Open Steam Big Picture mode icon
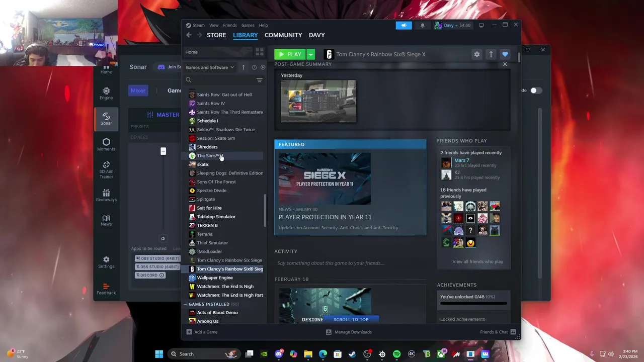Image resolution: width=644 pixels, height=362 pixels. point(481,25)
